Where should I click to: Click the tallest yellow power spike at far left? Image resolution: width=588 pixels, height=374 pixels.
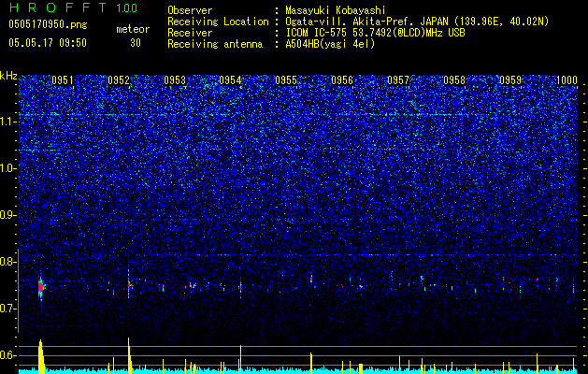tap(41, 356)
